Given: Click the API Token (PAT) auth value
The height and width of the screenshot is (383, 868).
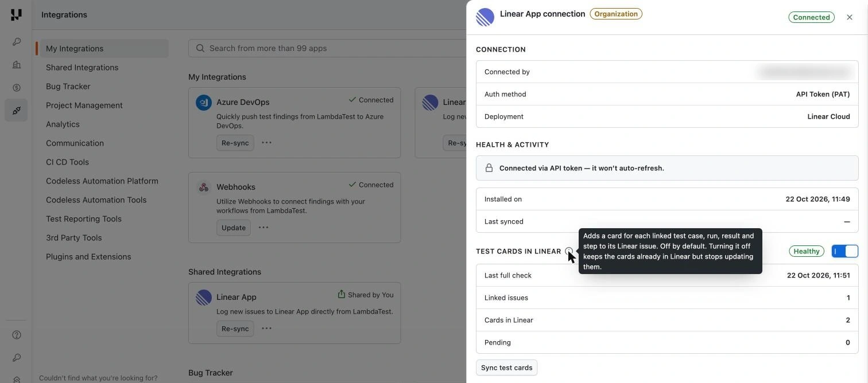Looking at the screenshot, I should pyautogui.click(x=823, y=94).
